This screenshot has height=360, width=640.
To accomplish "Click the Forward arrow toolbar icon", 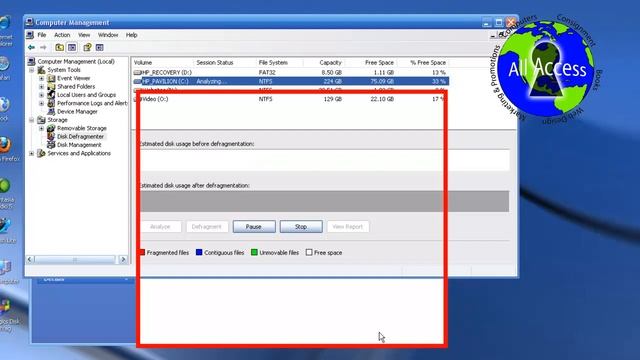I will tap(43, 48).
